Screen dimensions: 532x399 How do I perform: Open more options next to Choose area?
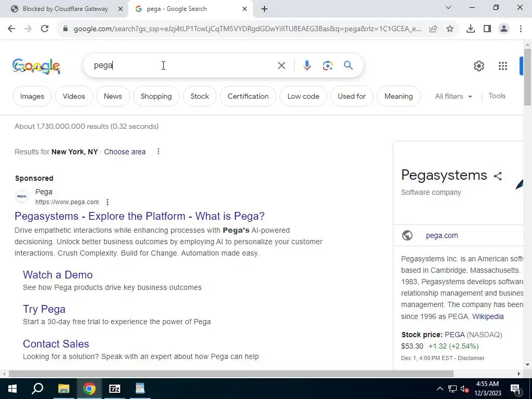[158, 151]
